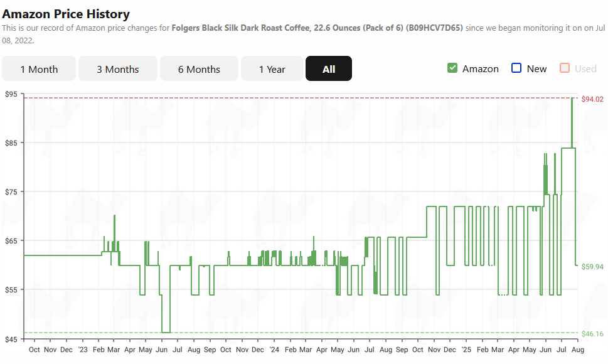
Task: Click the Folgers Black Silk product name text
Action: pyautogui.click(x=317, y=28)
